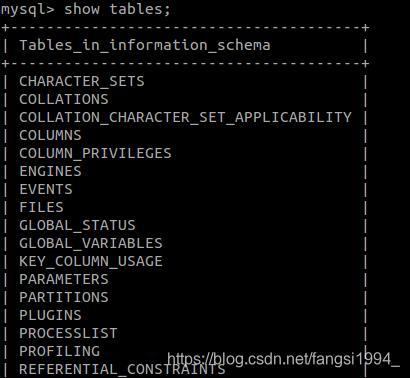
Task: Select the PARAMETERS table name
Action: [x=64, y=279]
